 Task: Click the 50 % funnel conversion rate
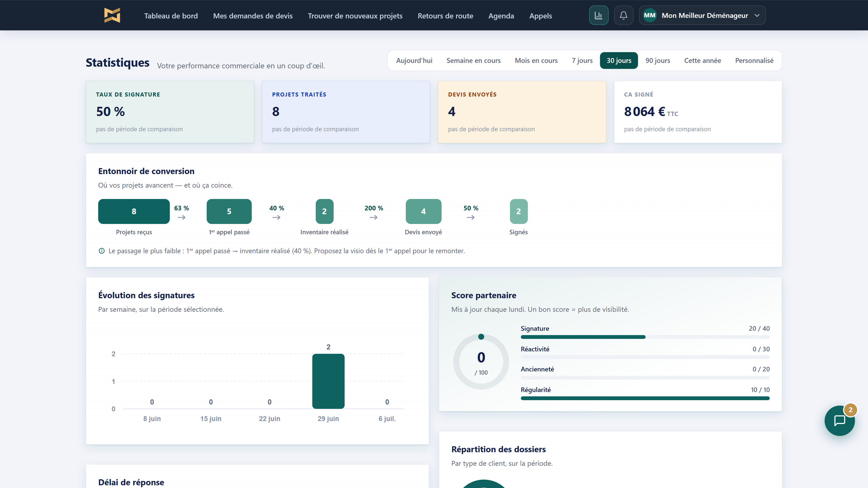[x=471, y=208]
